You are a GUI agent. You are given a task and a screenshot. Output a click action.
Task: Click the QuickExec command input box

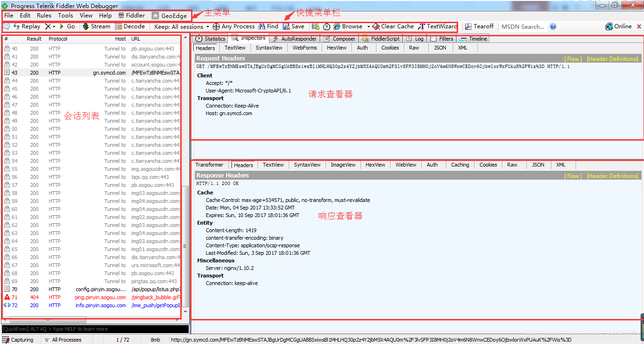(95, 329)
